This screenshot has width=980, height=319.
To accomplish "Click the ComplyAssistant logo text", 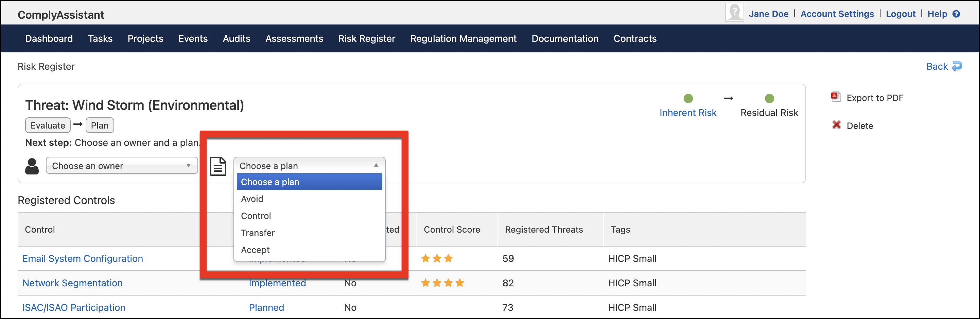I will tap(60, 15).
